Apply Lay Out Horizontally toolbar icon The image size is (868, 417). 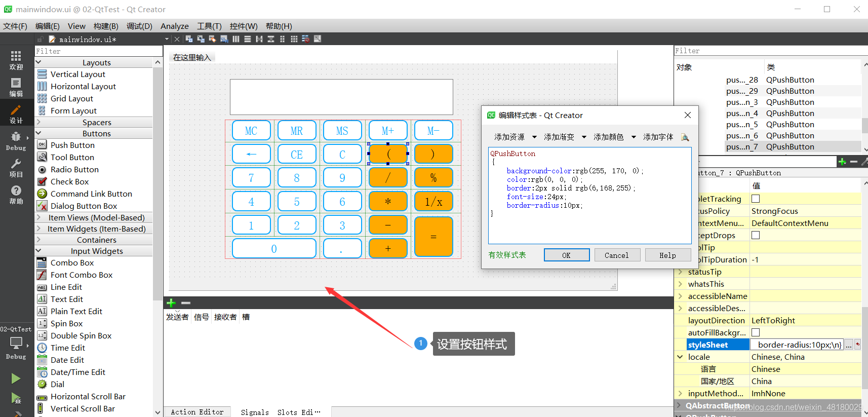click(x=236, y=39)
